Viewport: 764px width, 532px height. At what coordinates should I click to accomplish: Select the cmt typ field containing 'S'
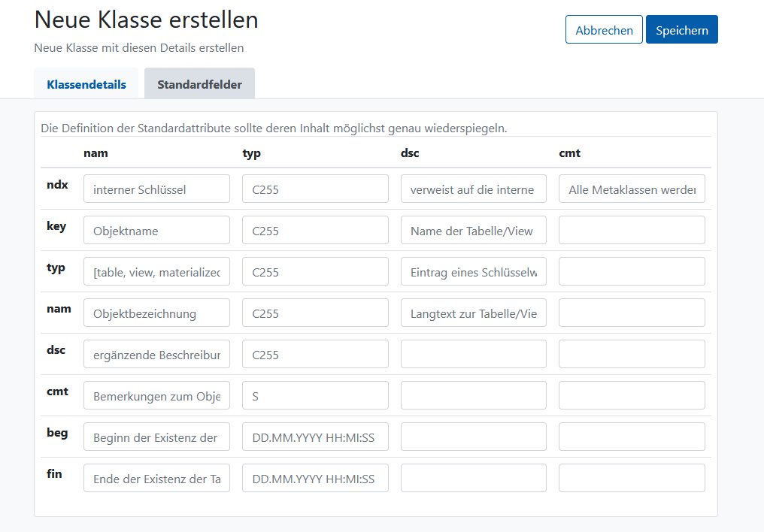tap(315, 396)
